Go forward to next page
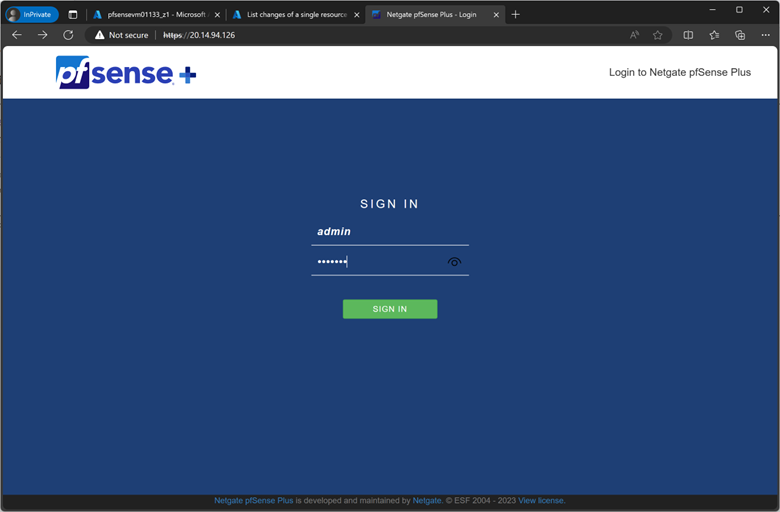The image size is (780, 512). point(43,35)
